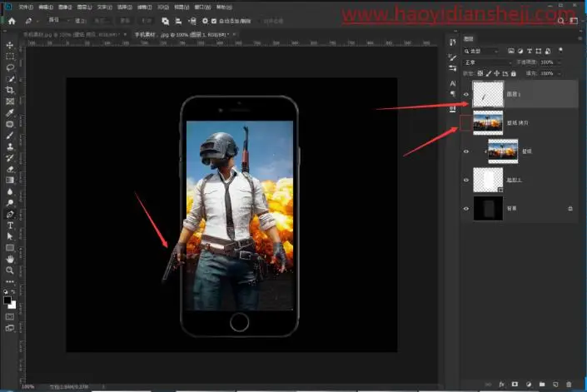Select the Pen tool
Viewport: 587px width, 392px height.
pyautogui.click(x=10, y=215)
